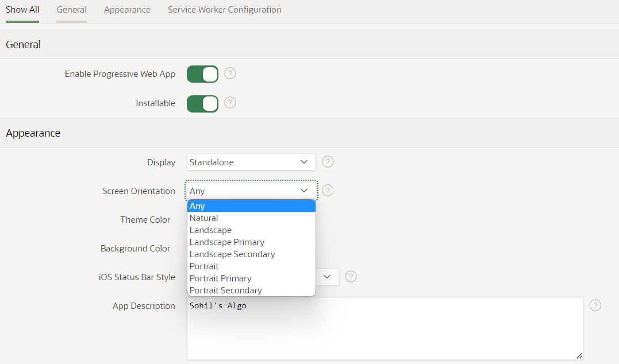Open the Display dropdown showing Standalone
The height and width of the screenshot is (364, 619).
tap(251, 162)
